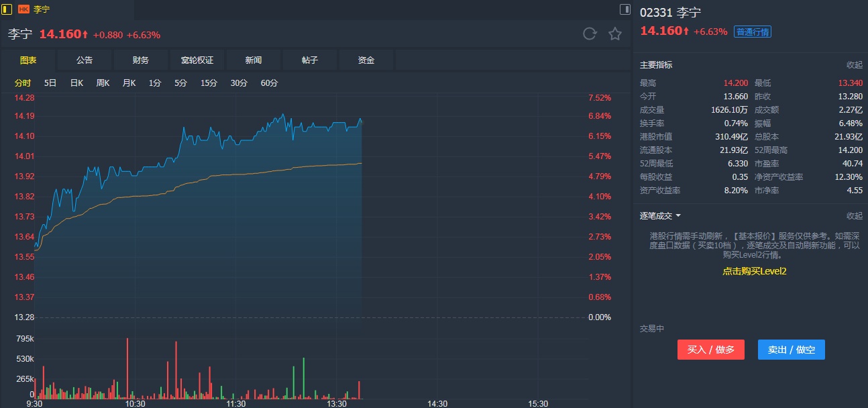868x408 pixels.
Task: Collapse the 主要指标 section with 收起
Action: tap(854, 65)
